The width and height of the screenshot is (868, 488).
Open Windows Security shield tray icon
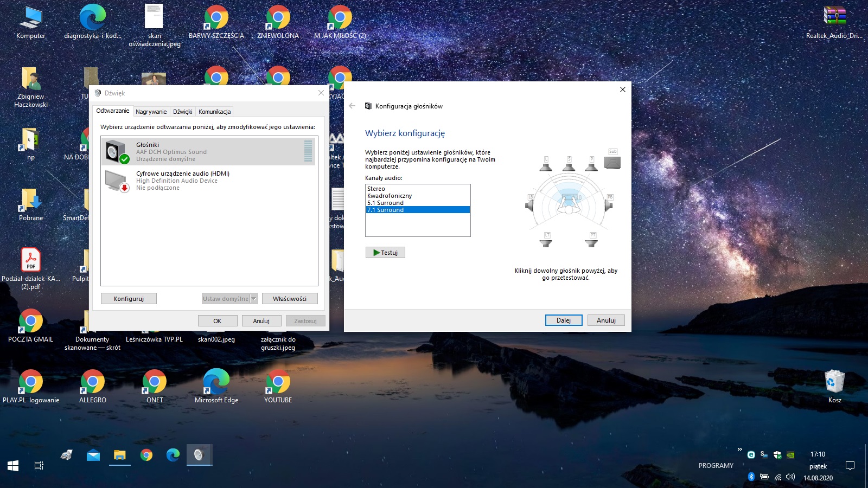click(777, 454)
